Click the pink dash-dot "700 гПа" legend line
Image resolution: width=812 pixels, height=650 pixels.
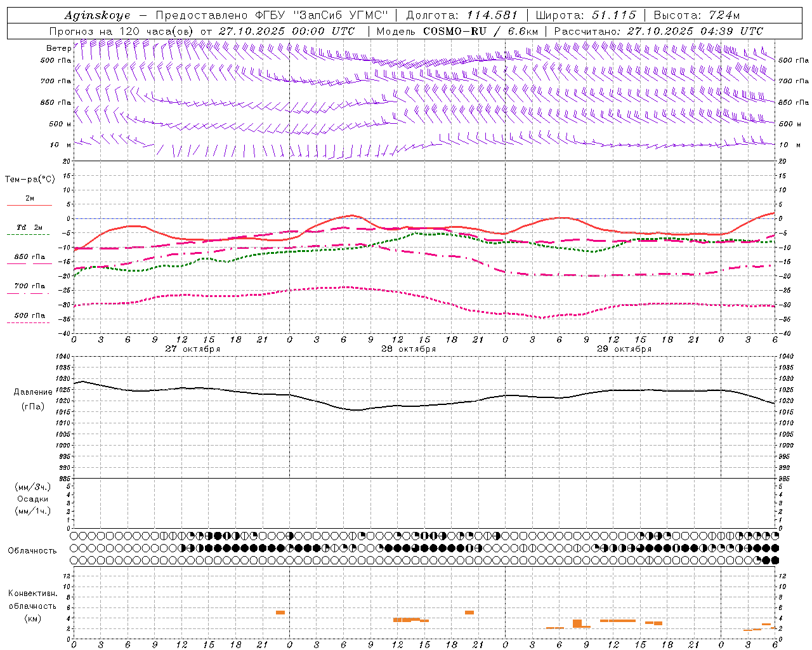coord(28,294)
